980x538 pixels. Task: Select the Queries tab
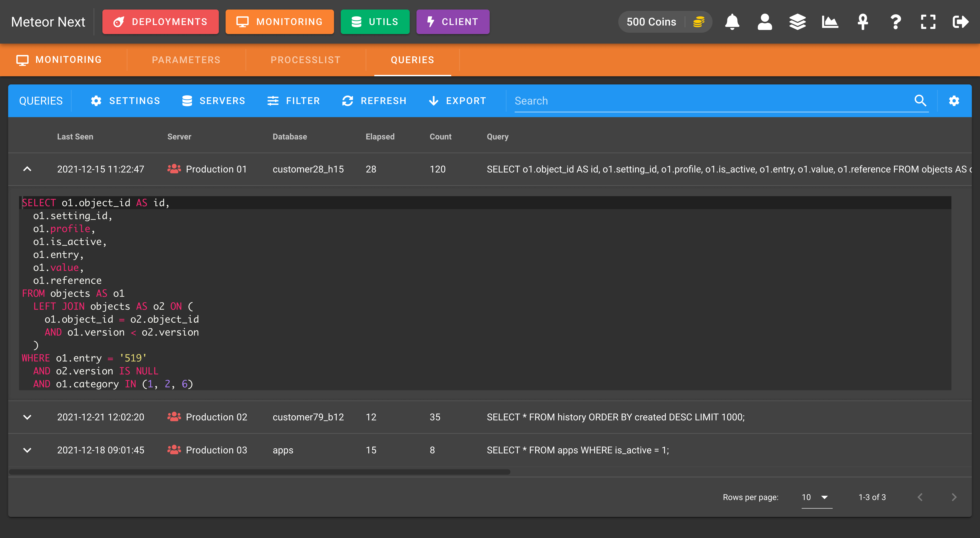tap(412, 60)
